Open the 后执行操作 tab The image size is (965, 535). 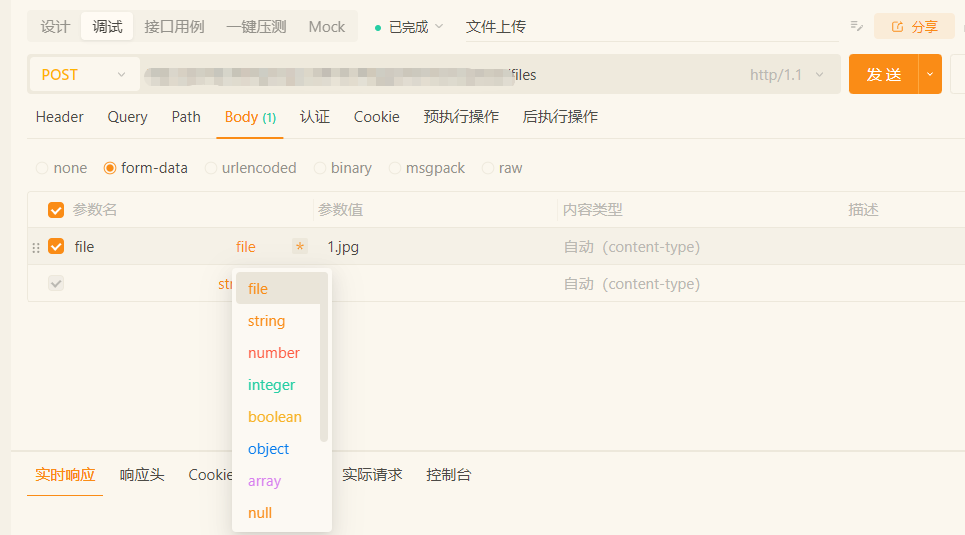pyautogui.click(x=560, y=117)
